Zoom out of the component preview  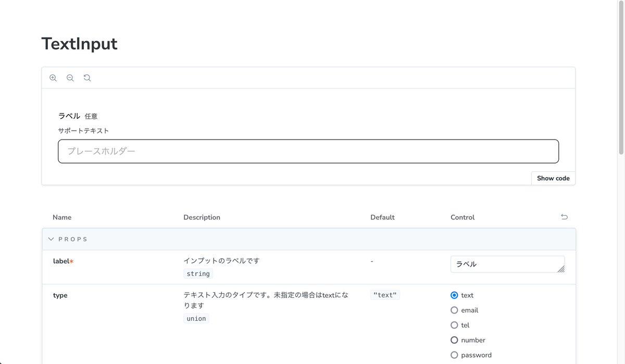[70, 78]
